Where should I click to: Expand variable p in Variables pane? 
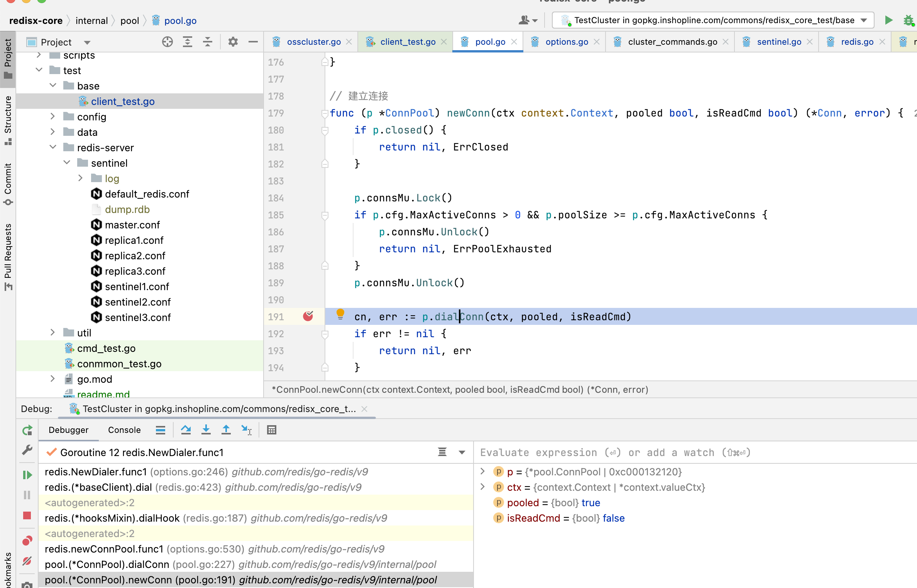[x=482, y=471]
